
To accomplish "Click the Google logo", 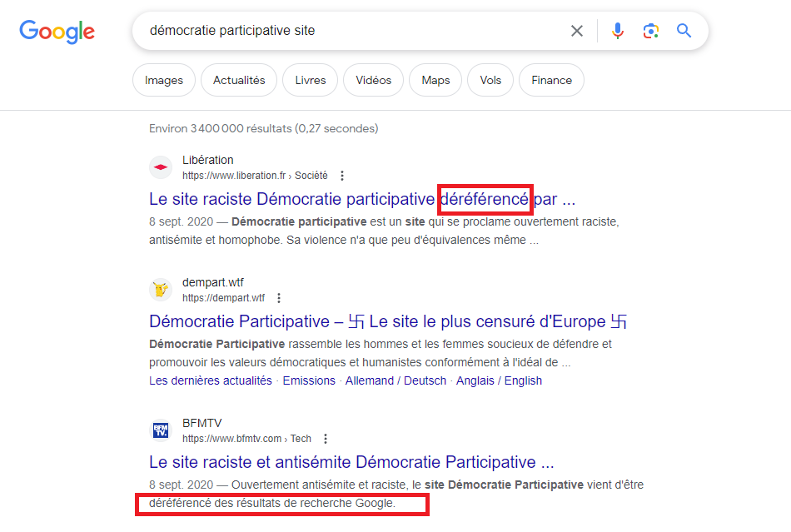I will coord(57,32).
